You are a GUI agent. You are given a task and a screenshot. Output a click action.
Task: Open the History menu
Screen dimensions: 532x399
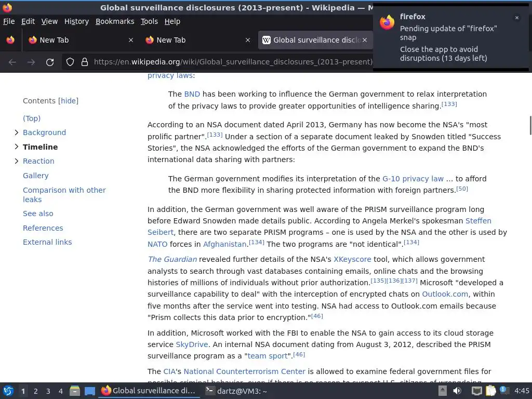click(77, 21)
